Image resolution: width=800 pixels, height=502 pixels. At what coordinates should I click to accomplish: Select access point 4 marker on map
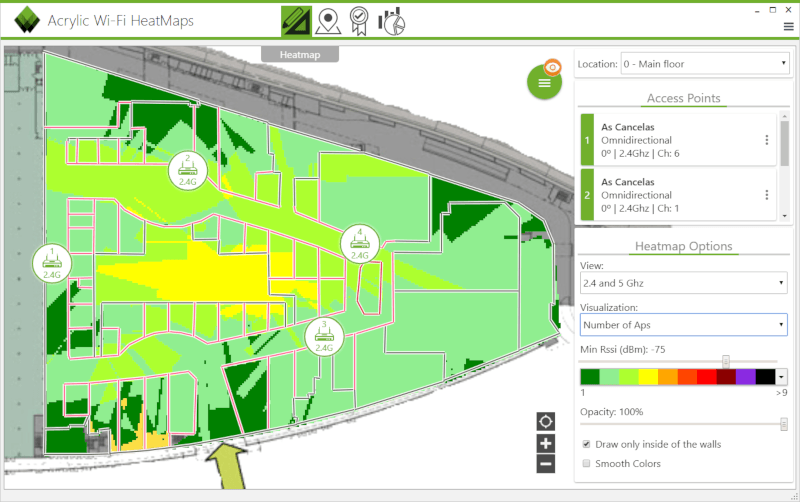point(360,244)
